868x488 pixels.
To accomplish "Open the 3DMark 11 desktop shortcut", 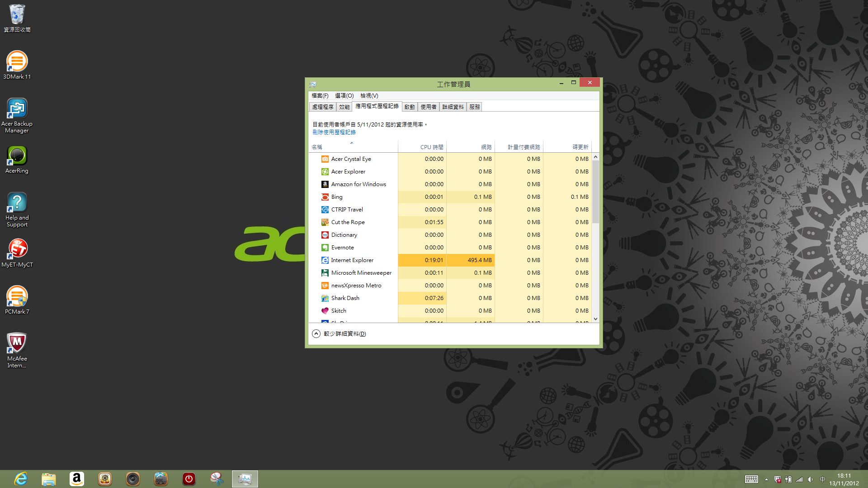I will [17, 65].
